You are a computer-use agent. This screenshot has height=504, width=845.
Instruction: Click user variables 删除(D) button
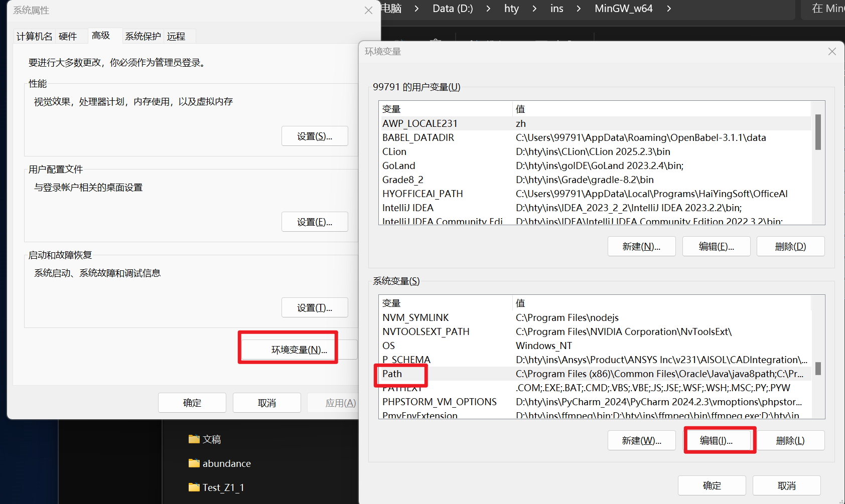[x=790, y=246]
